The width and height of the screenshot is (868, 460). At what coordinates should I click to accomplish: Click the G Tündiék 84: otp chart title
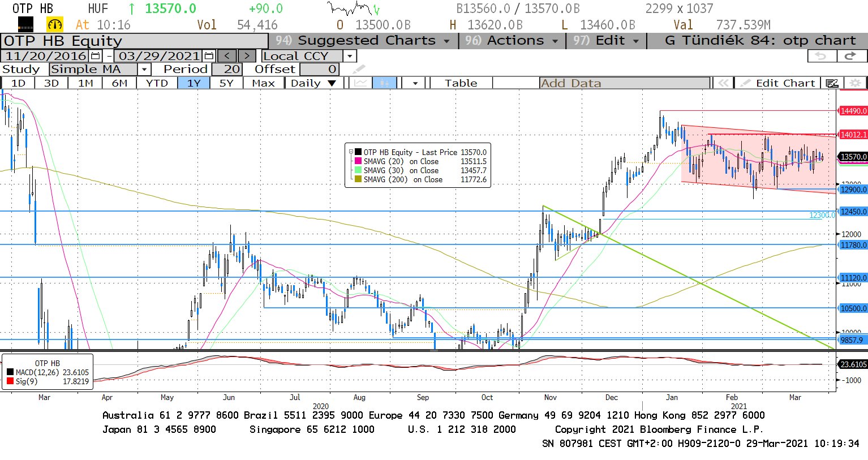(x=760, y=41)
